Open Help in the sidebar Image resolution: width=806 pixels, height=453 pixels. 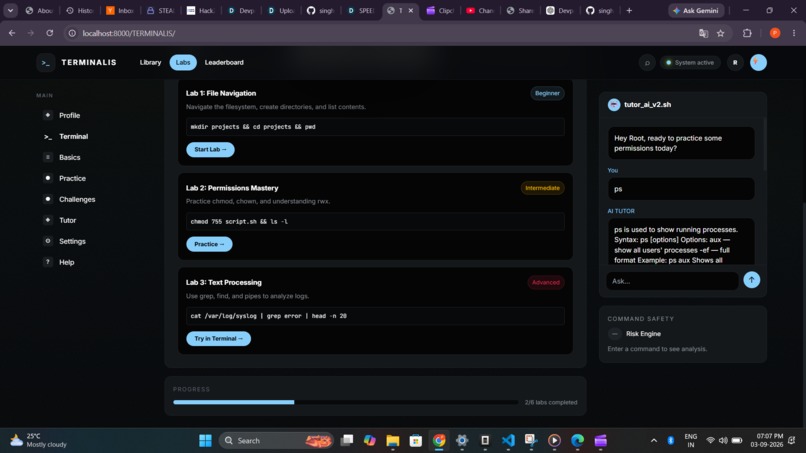[66, 262]
